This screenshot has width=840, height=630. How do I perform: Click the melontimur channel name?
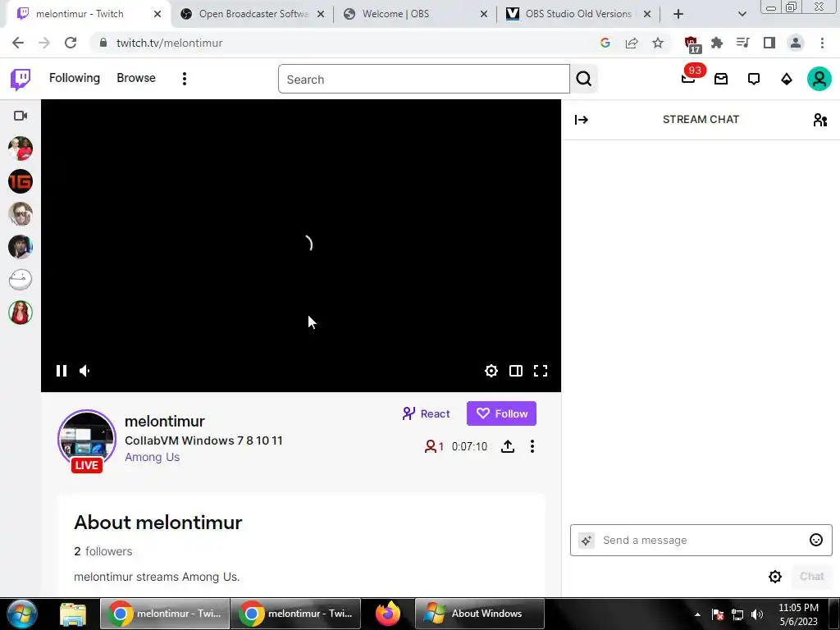[164, 421]
